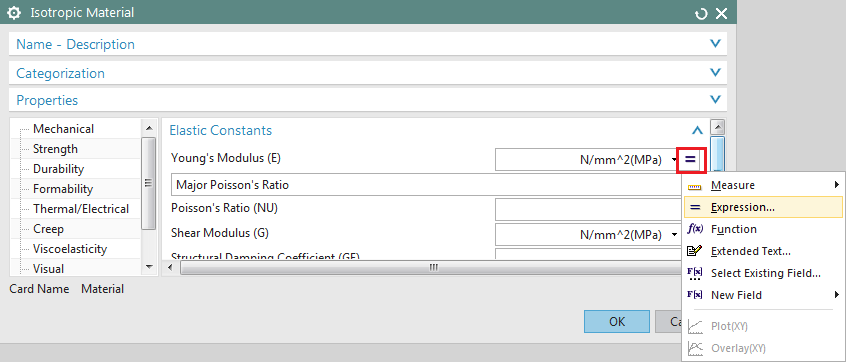846x362 pixels.
Task: Click the Measure submenu arrow
Action: point(837,185)
